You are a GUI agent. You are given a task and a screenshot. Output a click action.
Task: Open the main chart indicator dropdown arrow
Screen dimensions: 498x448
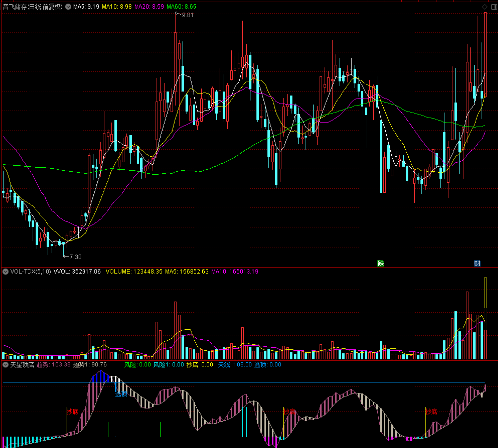pyautogui.click(x=68, y=7)
